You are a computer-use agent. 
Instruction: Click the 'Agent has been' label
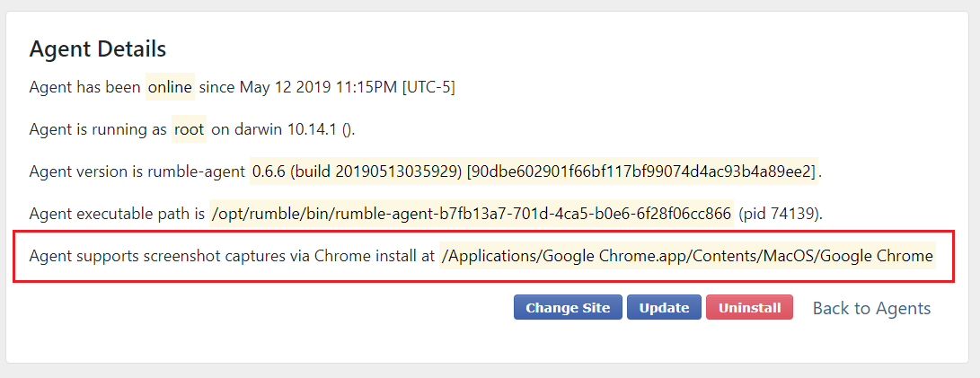[x=84, y=87]
